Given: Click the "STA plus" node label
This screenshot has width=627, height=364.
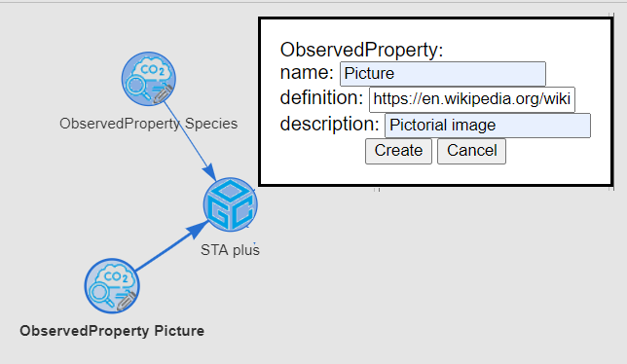Looking at the screenshot, I should pos(231,250).
